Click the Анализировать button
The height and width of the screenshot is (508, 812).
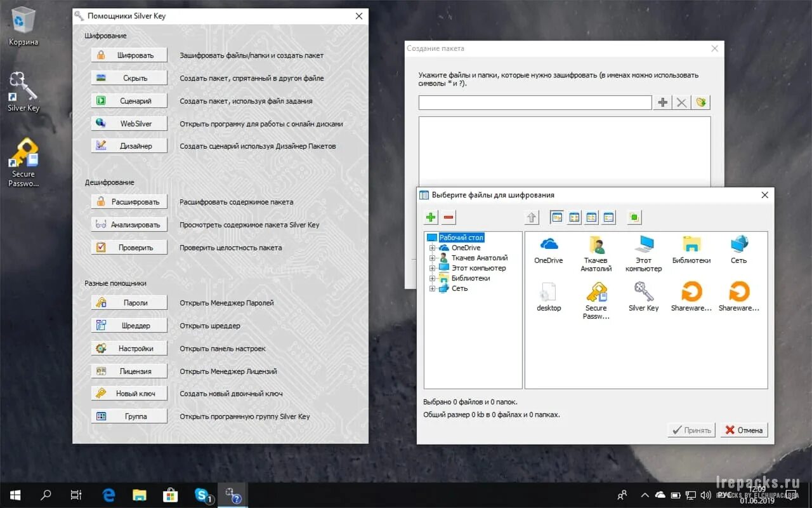[x=129, y=224]
